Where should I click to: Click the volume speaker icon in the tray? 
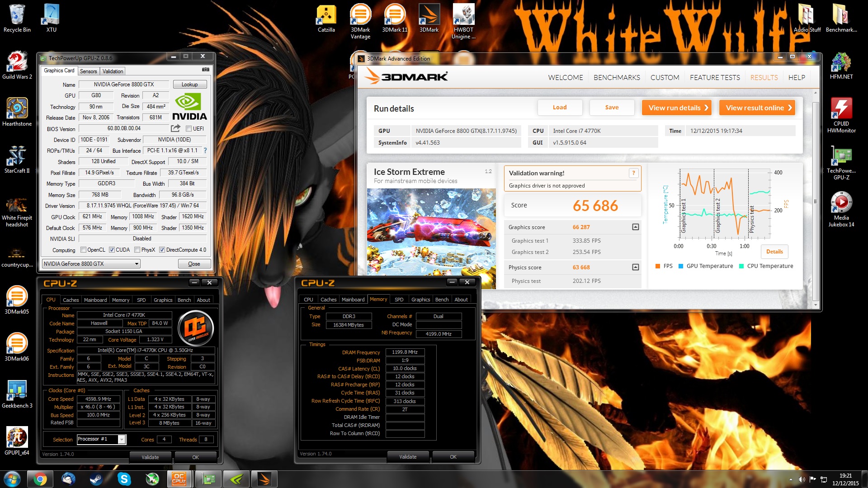click(802, 479)
